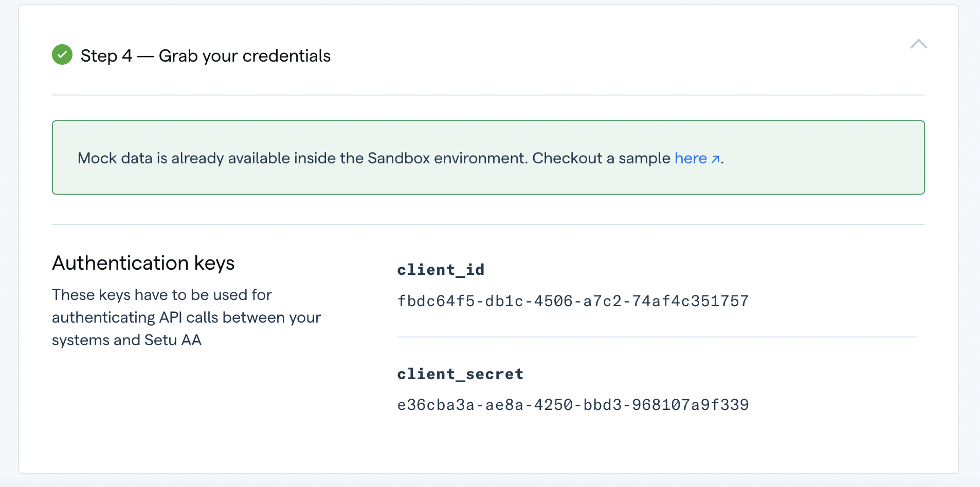The width and height of the screenshot is (980, 487).
Task: Click the client_secret label
Action: click(x=460, y=374)
